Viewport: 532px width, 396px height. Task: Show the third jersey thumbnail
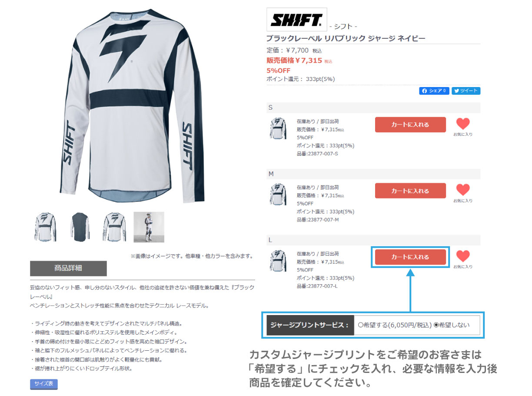pos(114,227)
